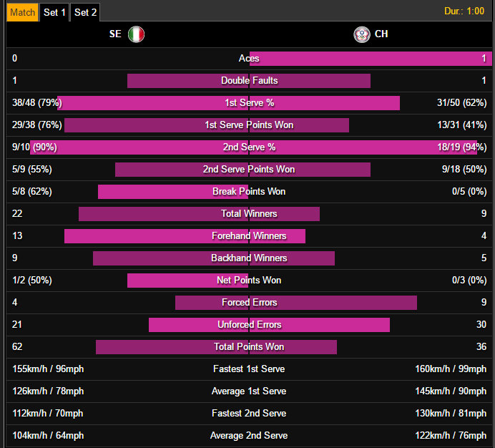
Task: Click the 'Net Points Won' label
Action: [249, 280]
